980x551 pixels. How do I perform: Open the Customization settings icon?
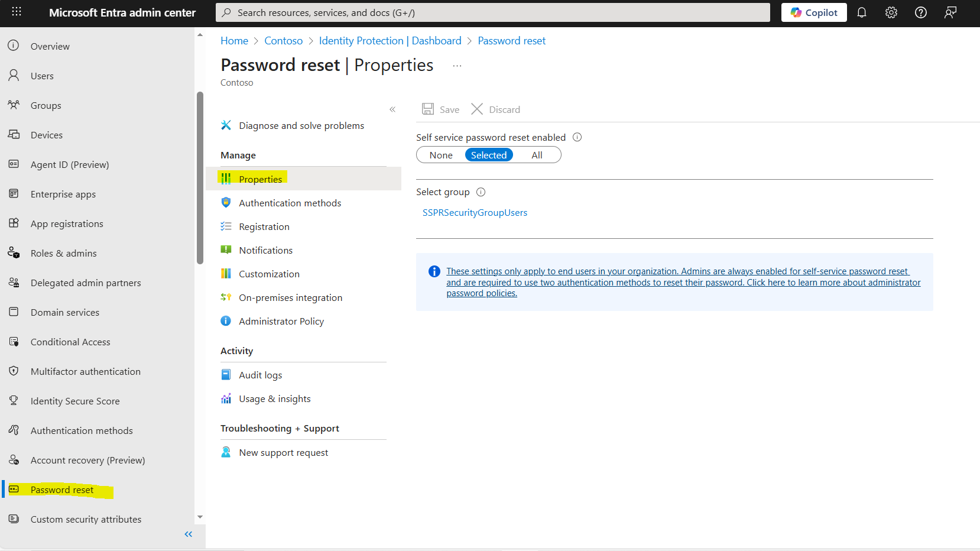click(226, 273)
